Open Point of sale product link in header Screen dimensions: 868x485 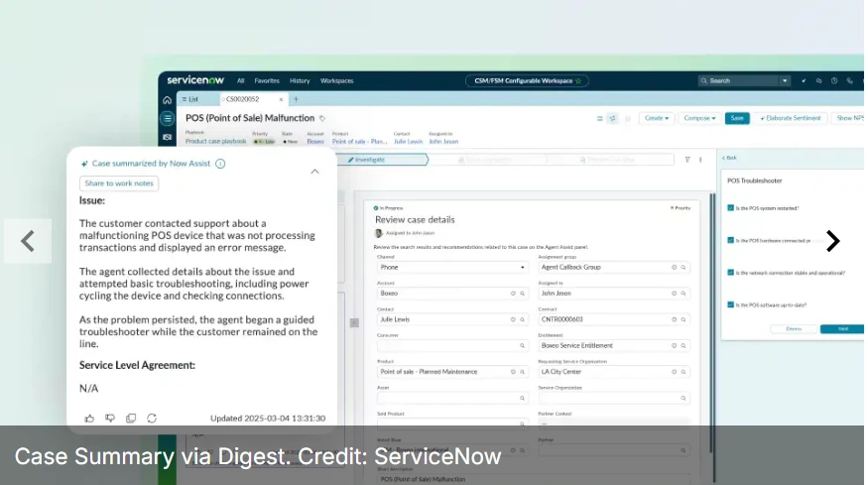(359, 142)
